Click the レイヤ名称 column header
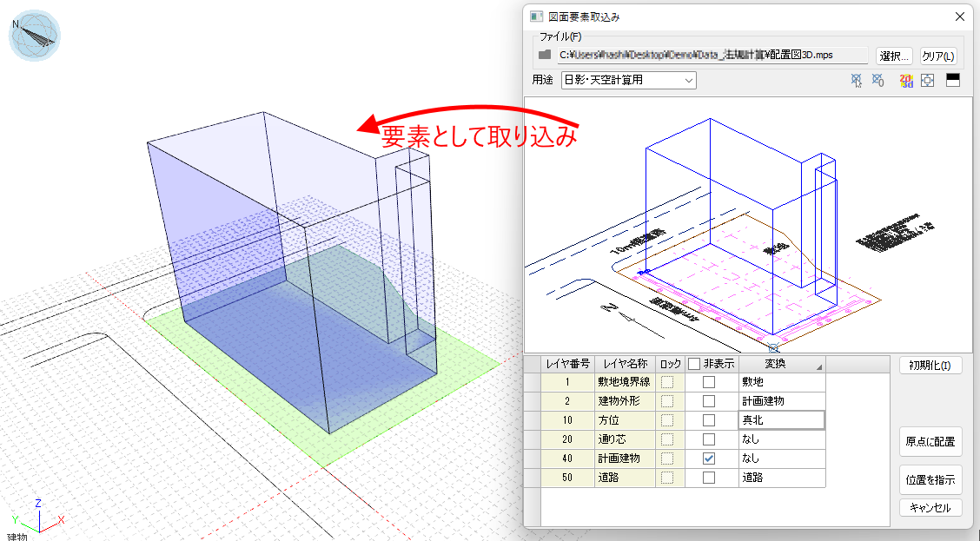This screenshot has height=541, width=980. point(624,364)
